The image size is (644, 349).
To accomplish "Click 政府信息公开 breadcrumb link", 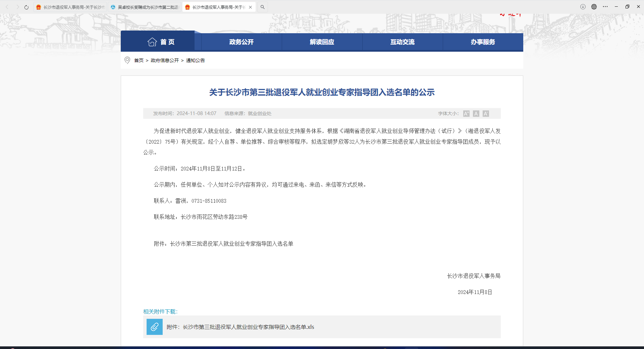I will click(165, 60).
